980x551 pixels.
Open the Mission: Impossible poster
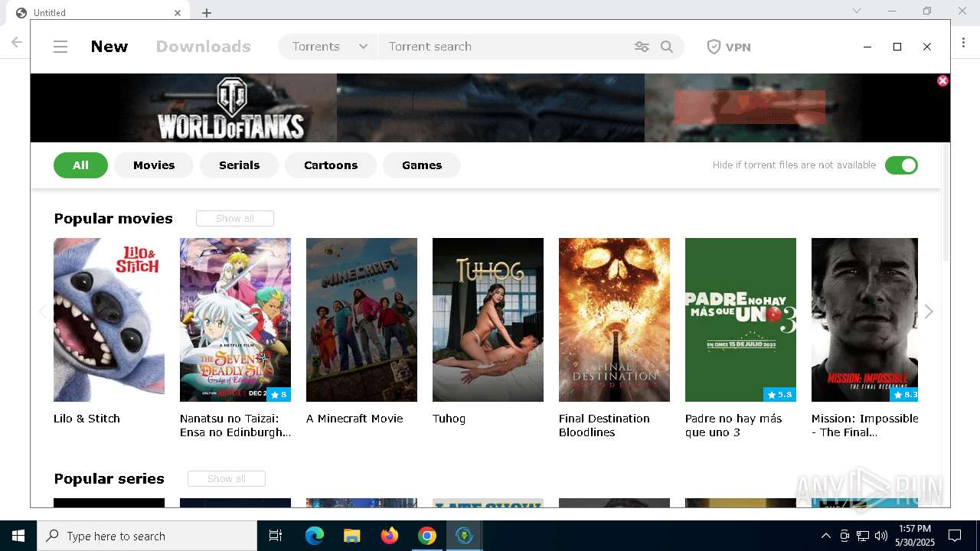point(864,320)
